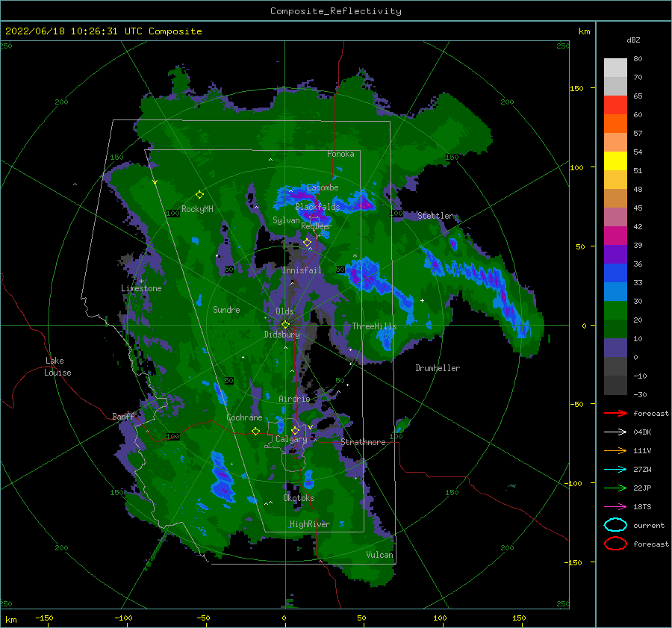This screenshot has width=672, height=628.
Task: Click the magenta 18TS arrow legend icon
Action: coord(615,506)
